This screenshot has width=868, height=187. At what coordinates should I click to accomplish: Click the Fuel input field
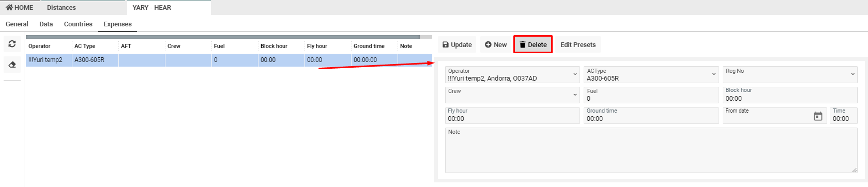coord(651,95)
